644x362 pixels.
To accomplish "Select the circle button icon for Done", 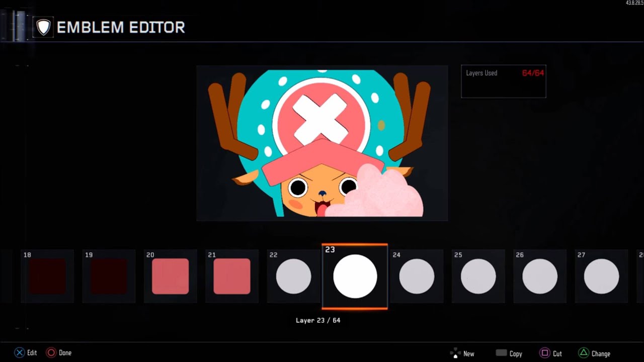I will 51,353.
